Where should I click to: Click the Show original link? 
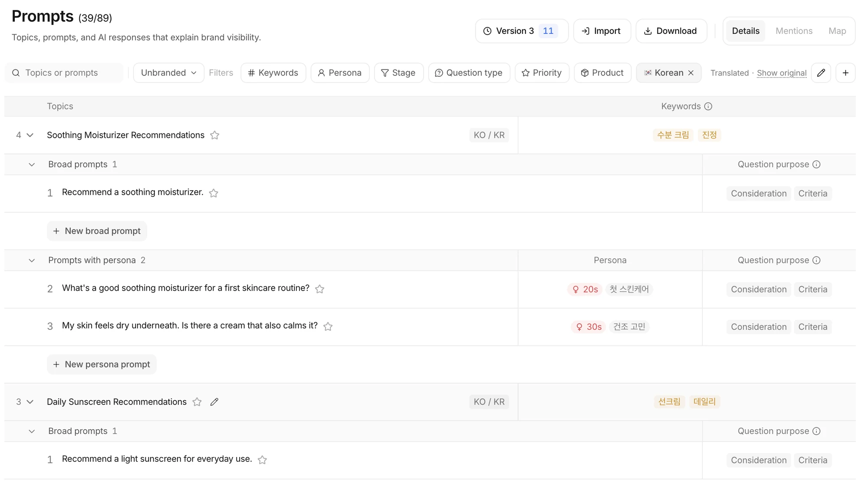click(781, 73)
